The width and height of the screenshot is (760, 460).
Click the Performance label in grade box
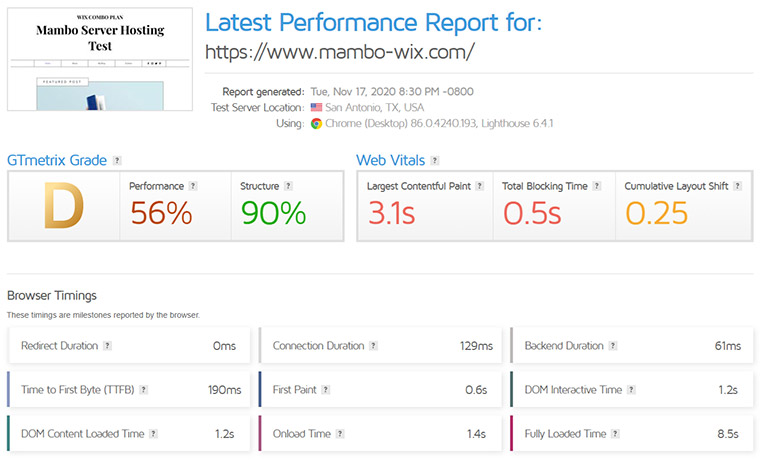click(x=157, y=186)
